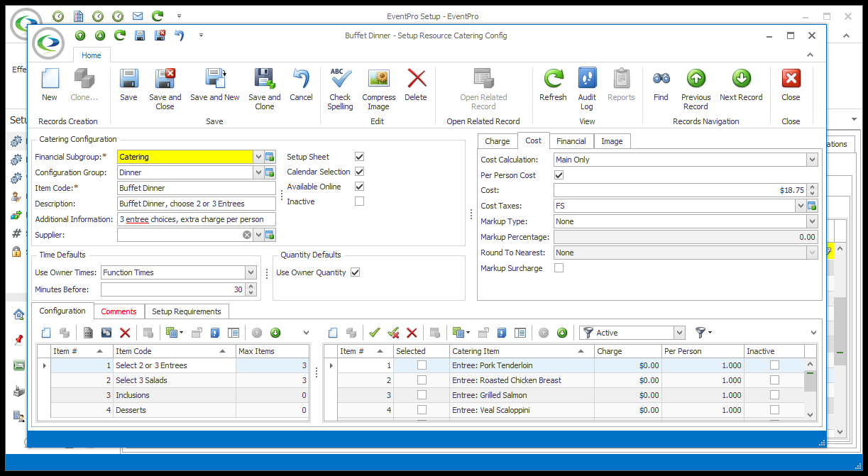Click the funnel filter icon right of Active
Viewport: 868px width, 476px height.
[701, 333]
